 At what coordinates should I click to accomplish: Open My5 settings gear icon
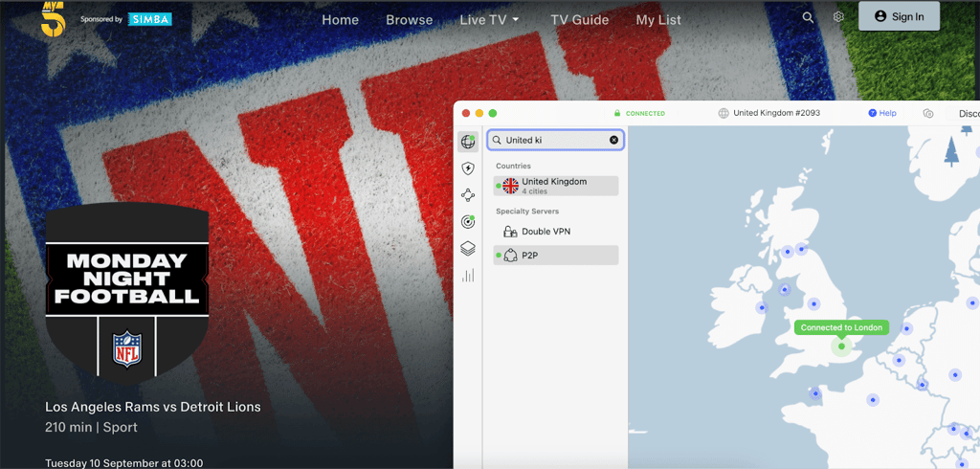pos(838,17)
